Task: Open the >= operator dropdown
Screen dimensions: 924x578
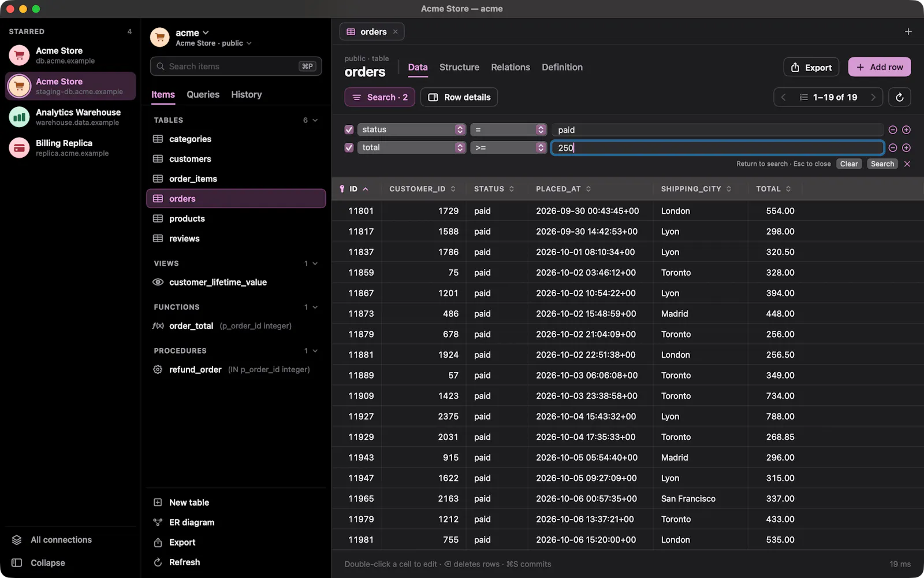Action: pyautogui.click(x=508, y=148)
